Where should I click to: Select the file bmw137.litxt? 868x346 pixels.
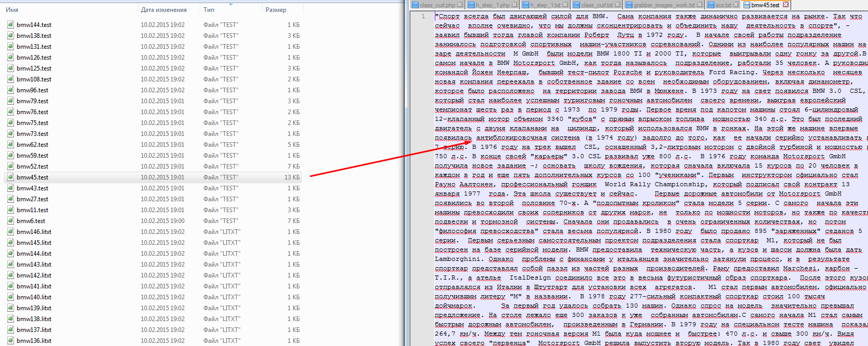pyautogui.click(x=34, y=329)
